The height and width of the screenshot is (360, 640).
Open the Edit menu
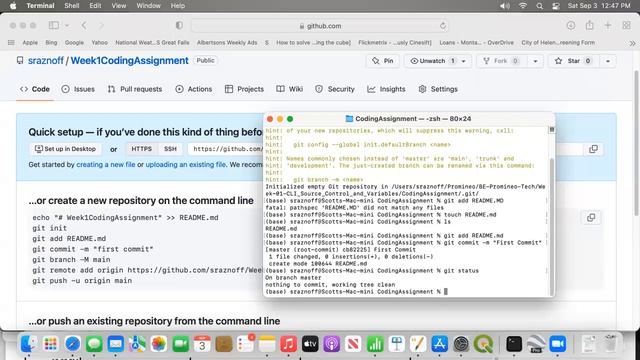pos(95,6)
